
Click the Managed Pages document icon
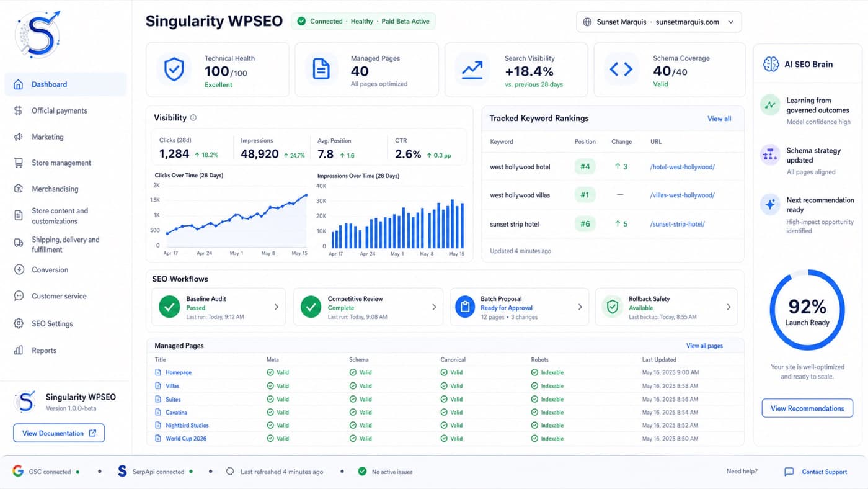click(321, 69)
